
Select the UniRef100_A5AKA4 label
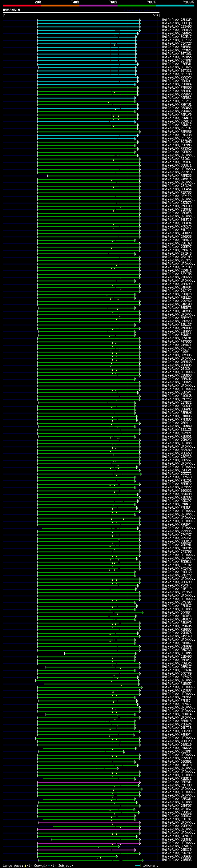[177, 81]
